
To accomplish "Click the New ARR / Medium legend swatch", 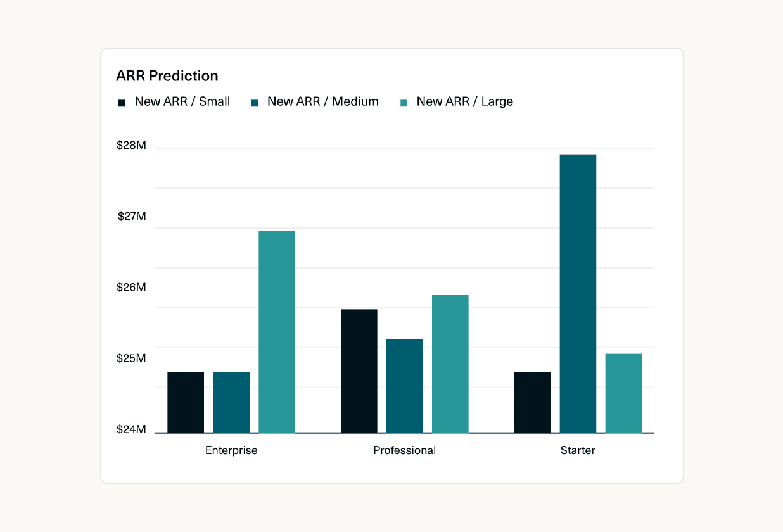I will pyautogui.click(x=256, y=101).
